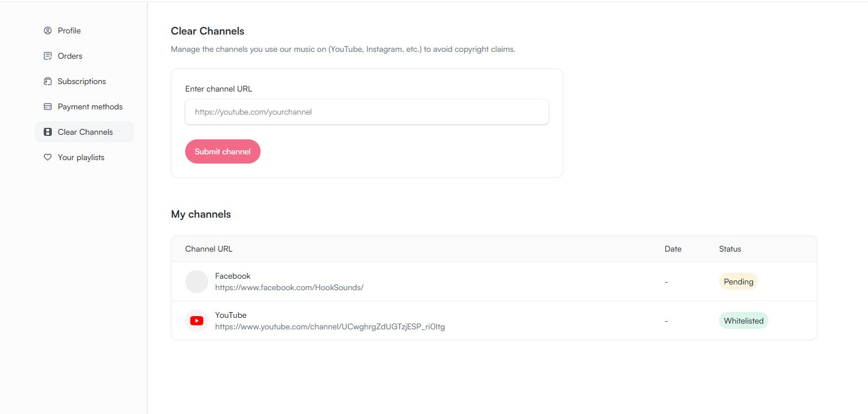Image resolution: width=868 pixels, height=414 pixels.
Task: Focus the channel URL input field
Action: coord(366,112)
